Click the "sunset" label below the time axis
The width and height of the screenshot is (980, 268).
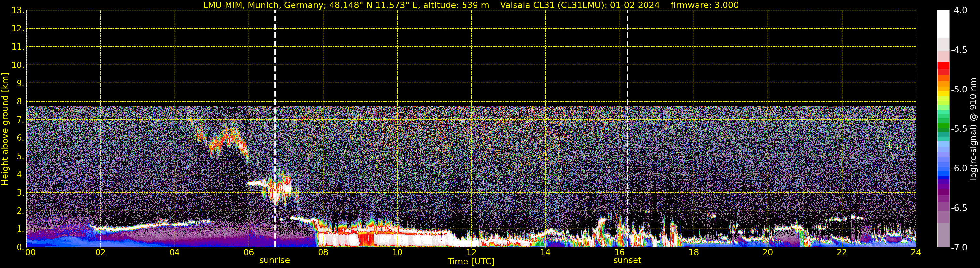(627, 261)
